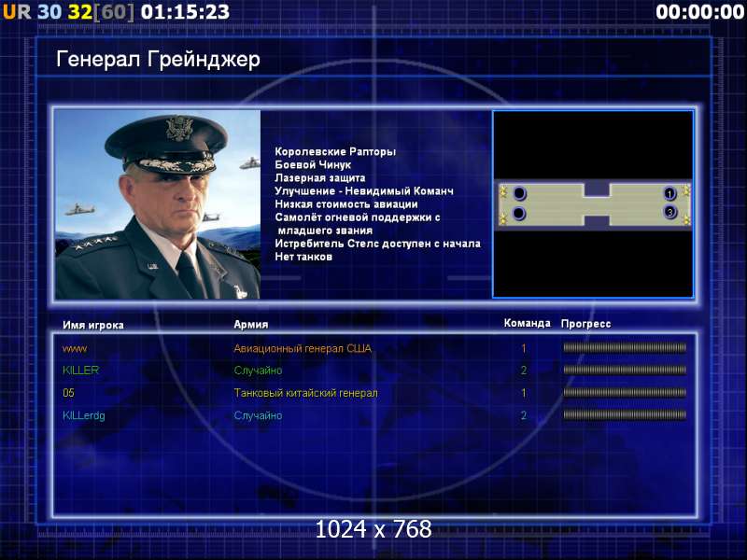This screenshot has width=747, height=560.
Task: Click the progress bar for player KILLER
Action: (625, 370)
